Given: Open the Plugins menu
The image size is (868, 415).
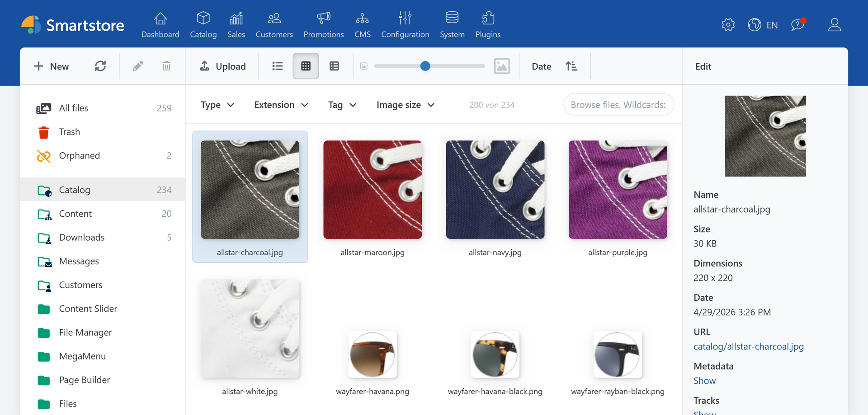Looking at the screenshot, I should tap(488, 25).
